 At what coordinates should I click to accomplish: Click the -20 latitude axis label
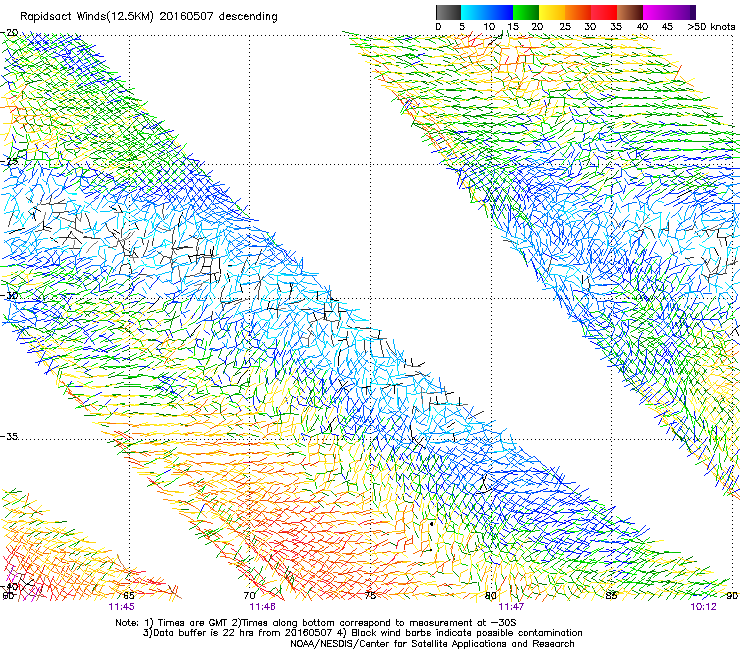click(x=9, y=33)
